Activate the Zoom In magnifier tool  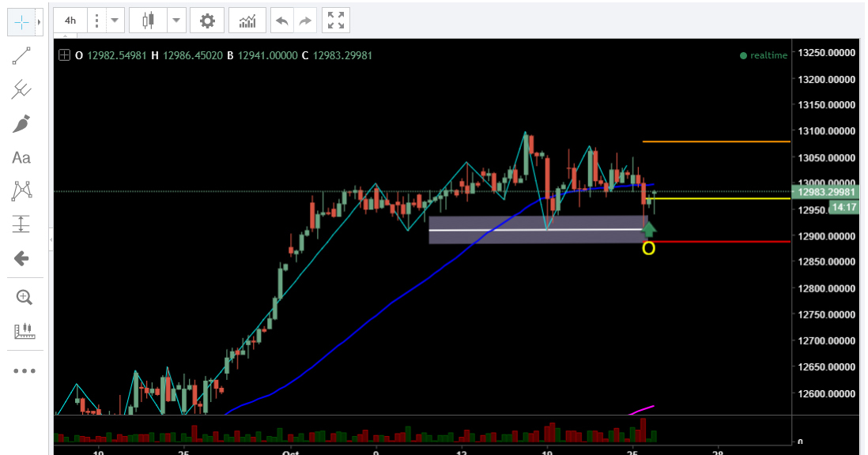click(22, 296)
